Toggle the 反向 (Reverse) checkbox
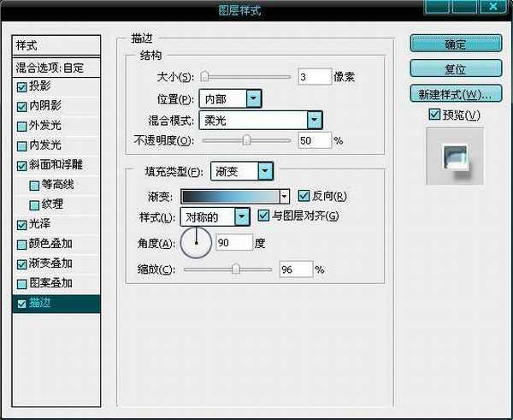This screenshot has width=513, height=420. tap(303, 196)
